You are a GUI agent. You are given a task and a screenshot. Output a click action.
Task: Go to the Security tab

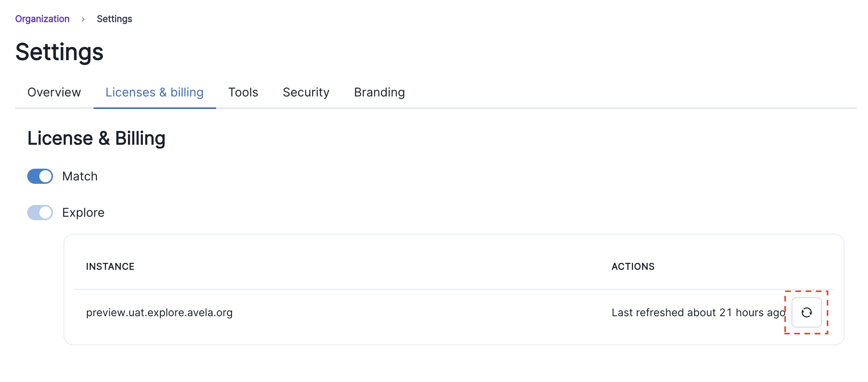coord(306,92)
